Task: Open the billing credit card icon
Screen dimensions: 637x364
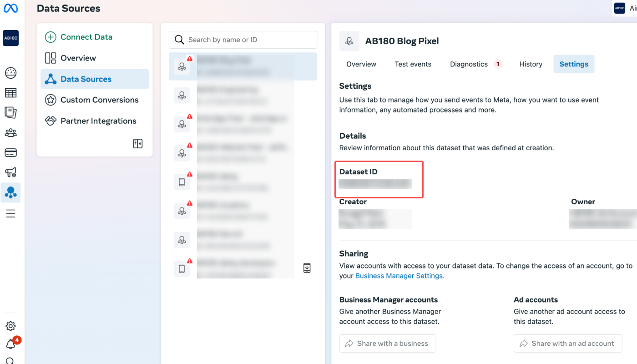Action: (10, 153)
